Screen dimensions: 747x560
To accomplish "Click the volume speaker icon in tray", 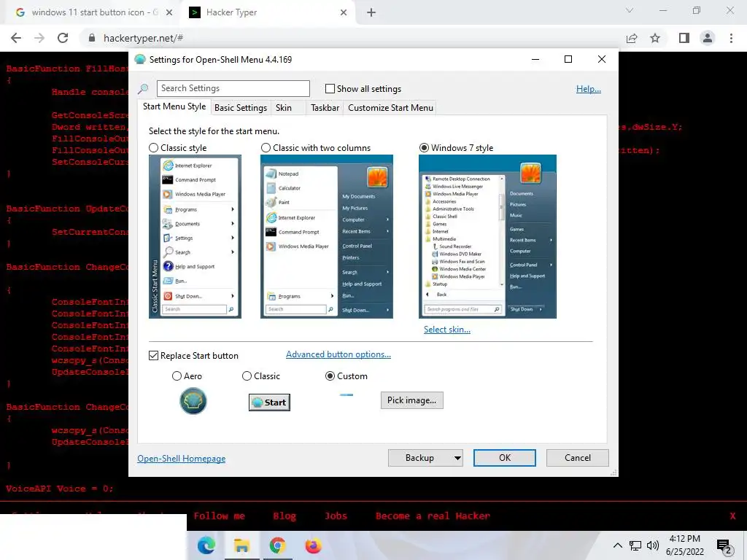I will [653, 545].
